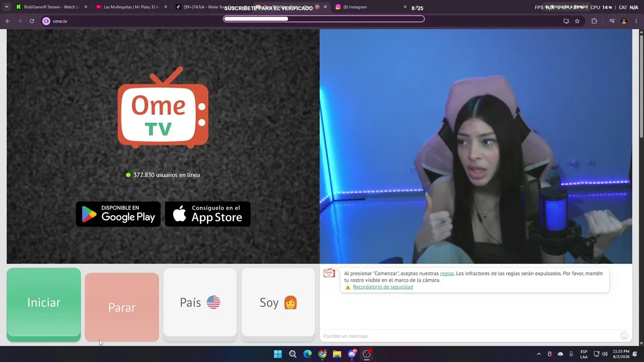Open the notification bell in the taskbar

coord(635,354)
